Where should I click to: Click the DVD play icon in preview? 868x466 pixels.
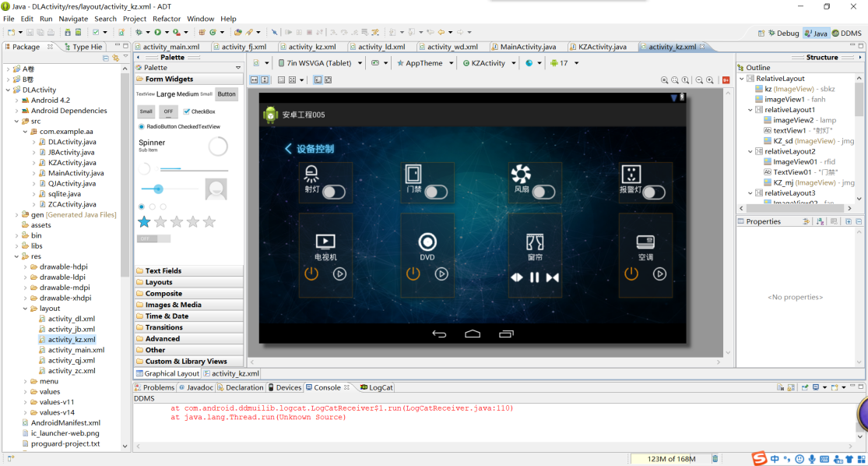(441, 274)
